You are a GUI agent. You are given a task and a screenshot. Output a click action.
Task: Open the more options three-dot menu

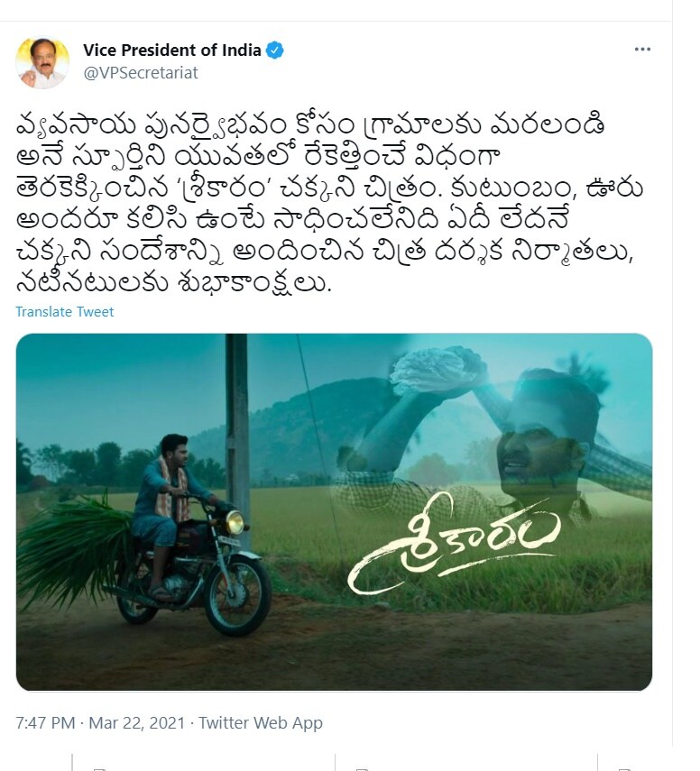(x=642, y=50)
